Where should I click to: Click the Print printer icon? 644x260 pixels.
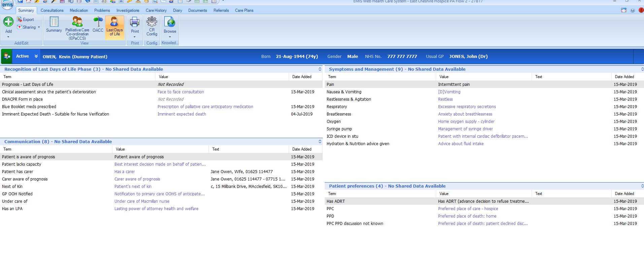pos(135,22)
